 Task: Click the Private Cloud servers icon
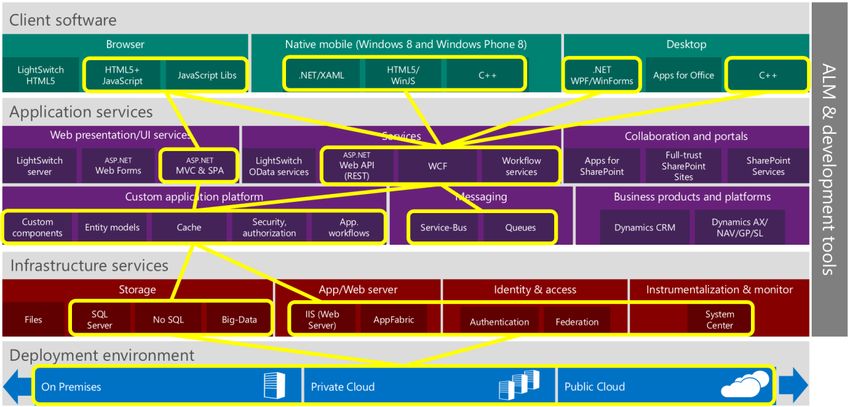519,385
